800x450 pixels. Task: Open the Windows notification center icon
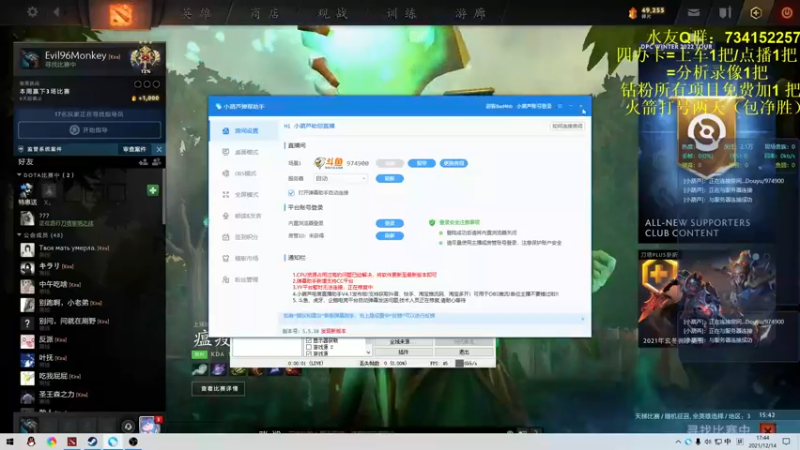pyautogui.click(x=786, y=441)
